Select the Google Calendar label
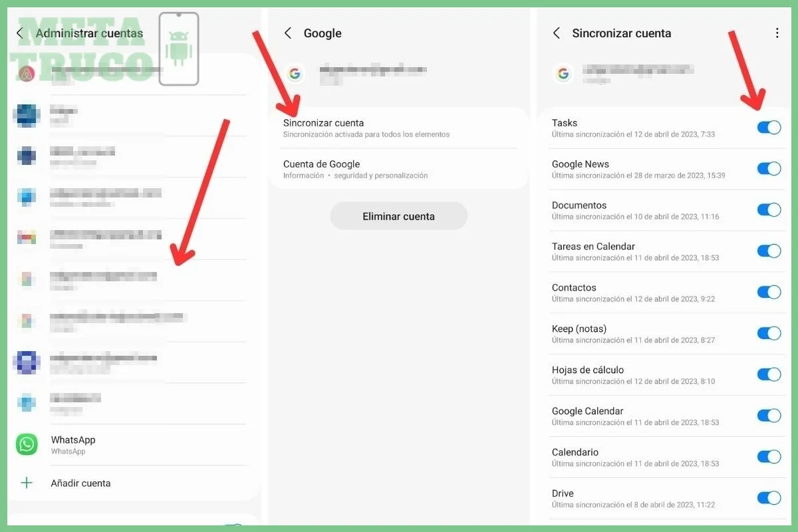Viewport: 798px width, 532px height. [588, 412]
